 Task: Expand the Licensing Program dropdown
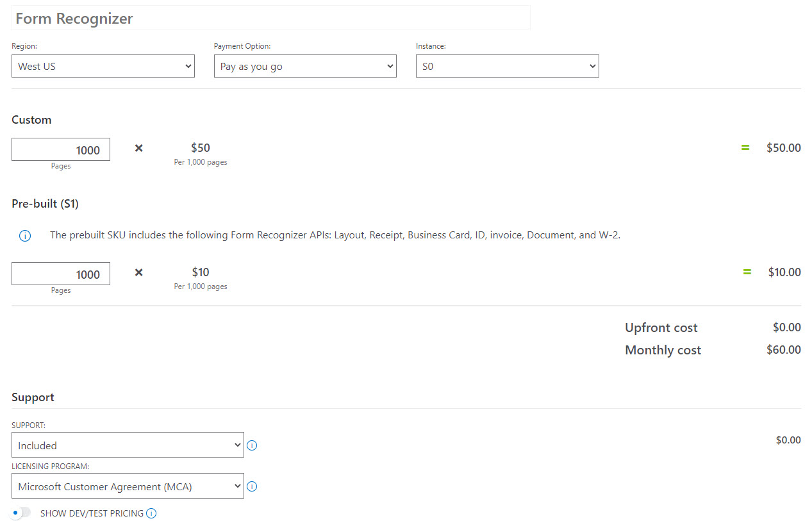click(x=128, y=486)
